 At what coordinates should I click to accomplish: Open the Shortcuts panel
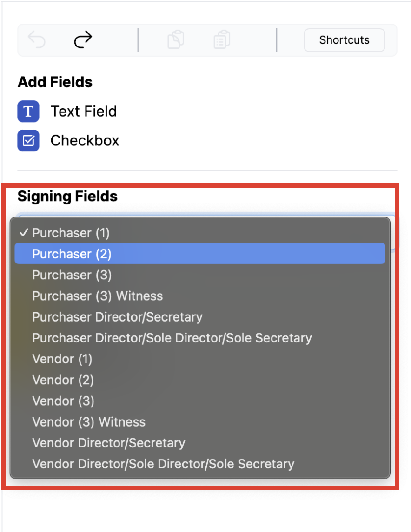coord(344,40)
